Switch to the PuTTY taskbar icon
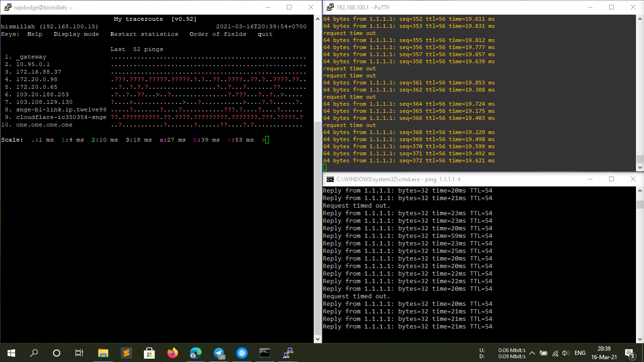 [x=288, y=353]
